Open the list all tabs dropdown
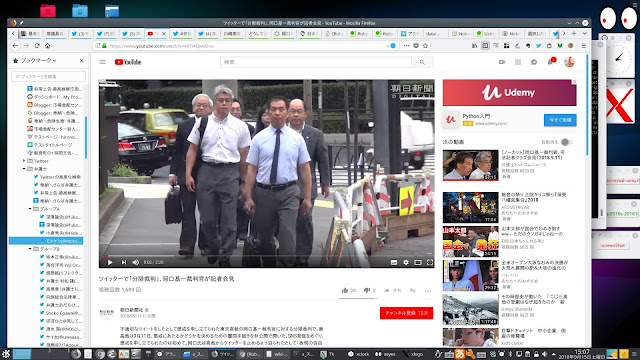640x360 pixels. coord(584,33)
